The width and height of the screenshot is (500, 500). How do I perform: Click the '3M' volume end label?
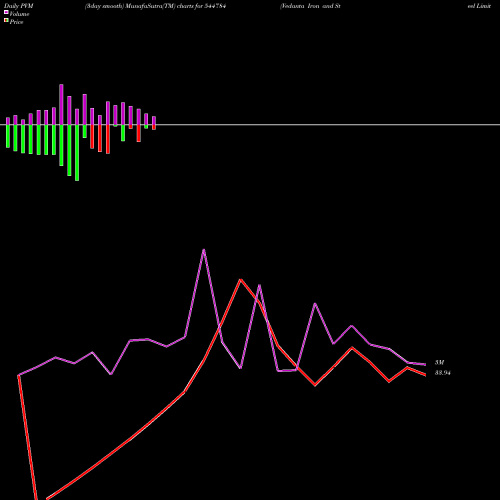point(439,362)
